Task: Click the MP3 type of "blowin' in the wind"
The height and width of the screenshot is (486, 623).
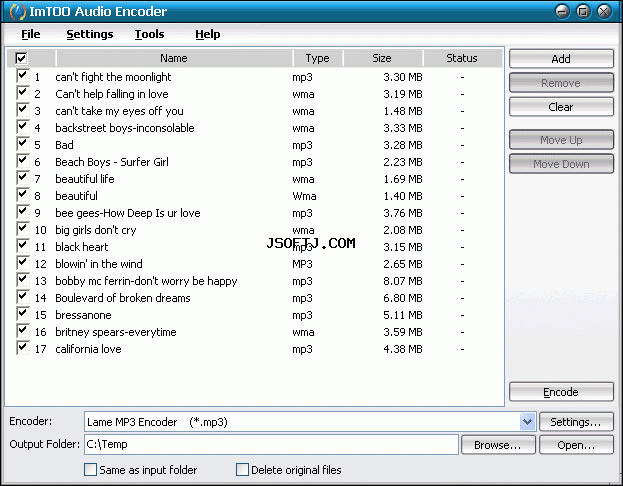Action: coord(302,264)
